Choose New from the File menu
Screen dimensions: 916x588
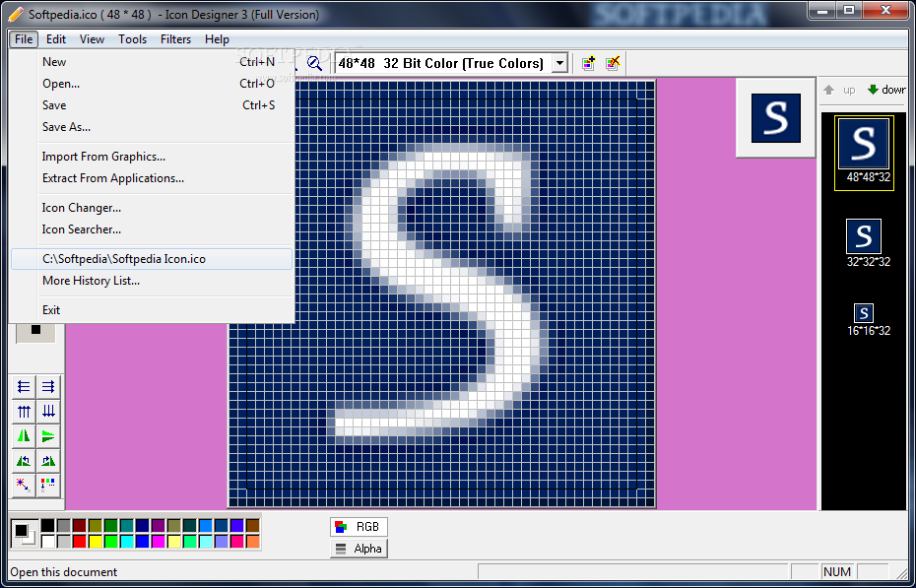click(152, 62)
